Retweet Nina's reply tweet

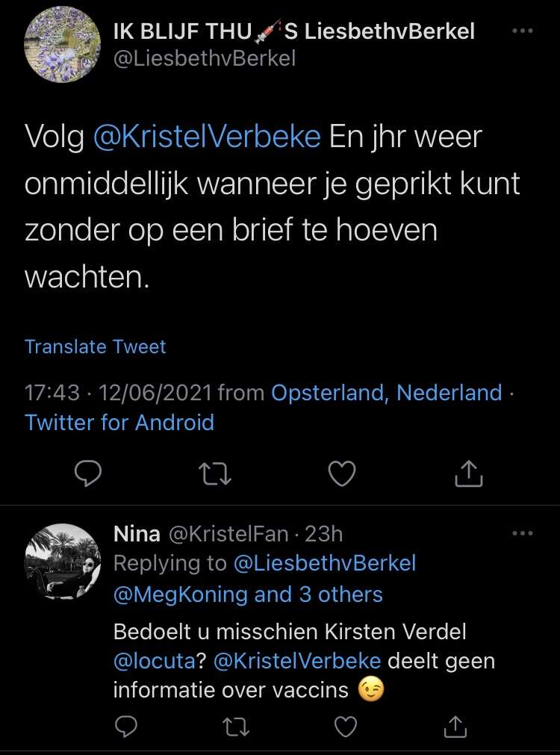click(x=237, y=726)
